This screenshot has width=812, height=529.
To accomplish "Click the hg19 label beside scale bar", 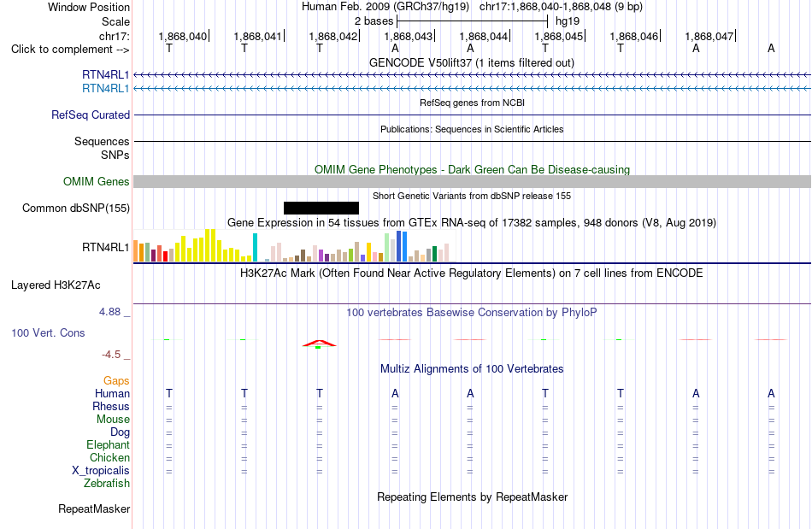I will pyautogui.click(x=568, y=21).
